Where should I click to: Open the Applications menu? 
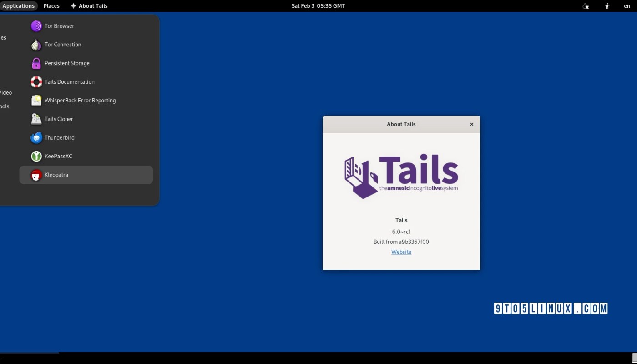pyautogui.click(x=19, y=6)
